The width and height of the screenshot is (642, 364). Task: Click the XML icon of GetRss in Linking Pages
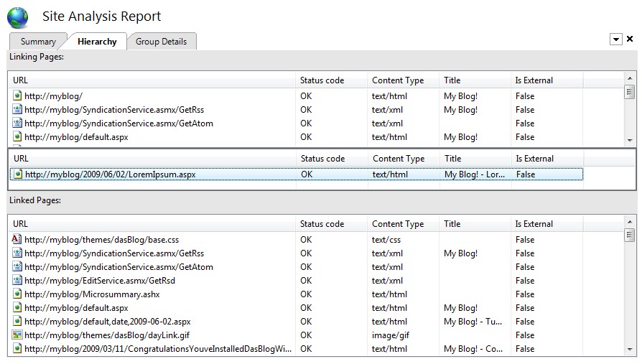tap(17, 109)
